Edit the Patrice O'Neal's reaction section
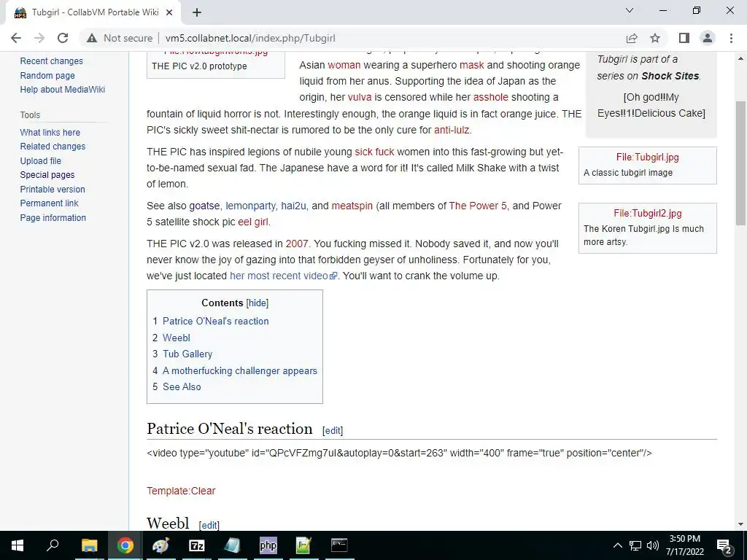The image size is (747, 560). [x=332, y=430]
